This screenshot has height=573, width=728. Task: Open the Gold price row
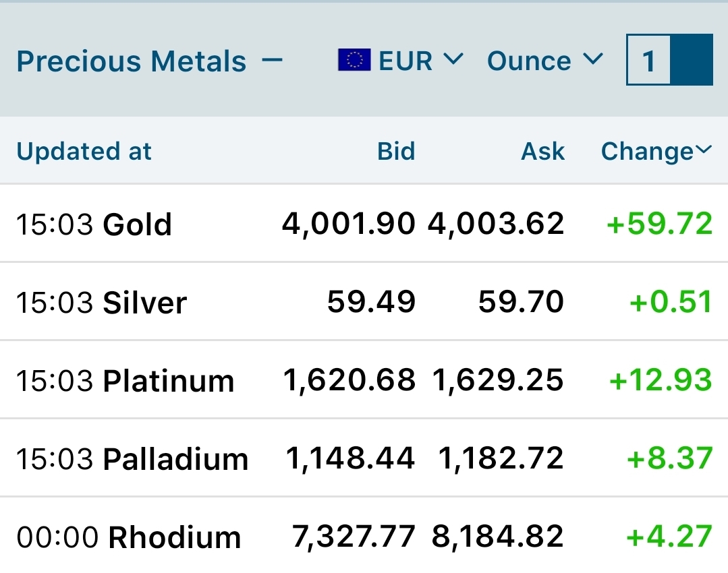click(364, 224)
